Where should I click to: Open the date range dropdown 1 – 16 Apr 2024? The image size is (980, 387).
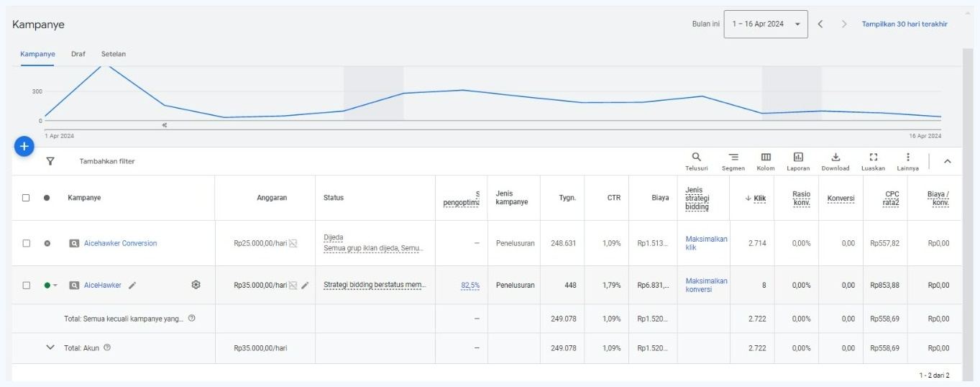click(x=766, y=24)
